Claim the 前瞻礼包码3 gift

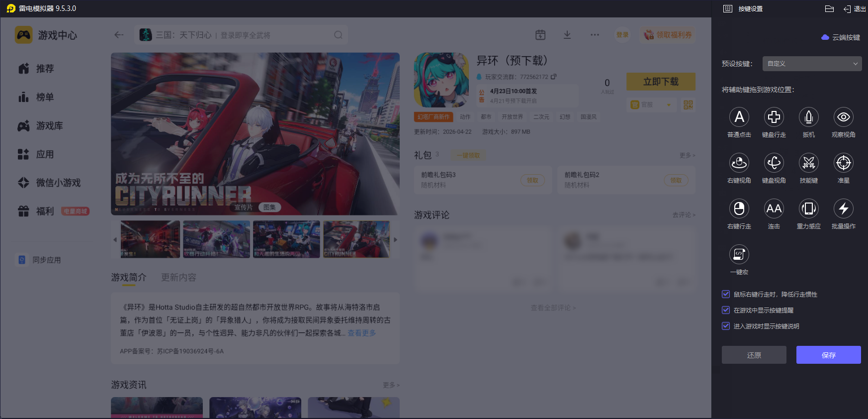point(532,180)
